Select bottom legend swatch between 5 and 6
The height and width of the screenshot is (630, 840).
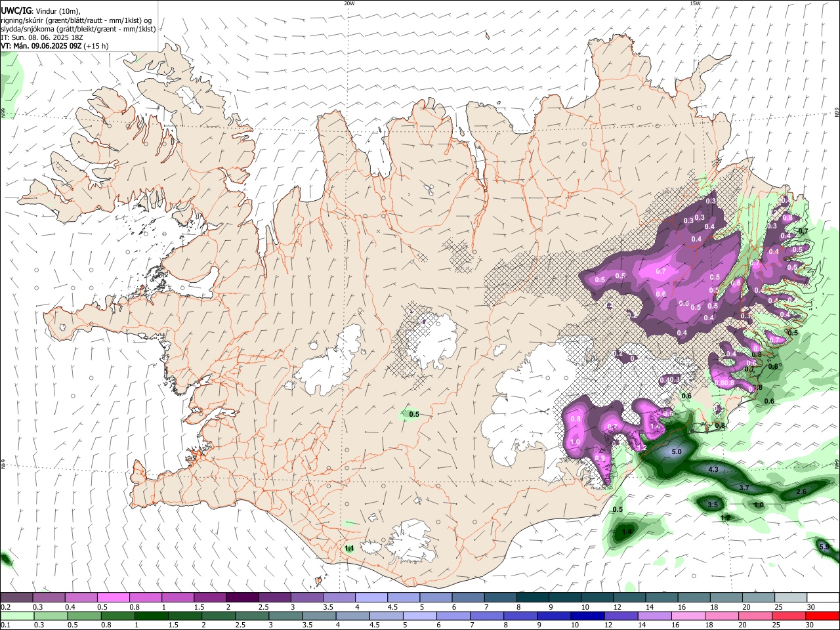tap(420, 616)
